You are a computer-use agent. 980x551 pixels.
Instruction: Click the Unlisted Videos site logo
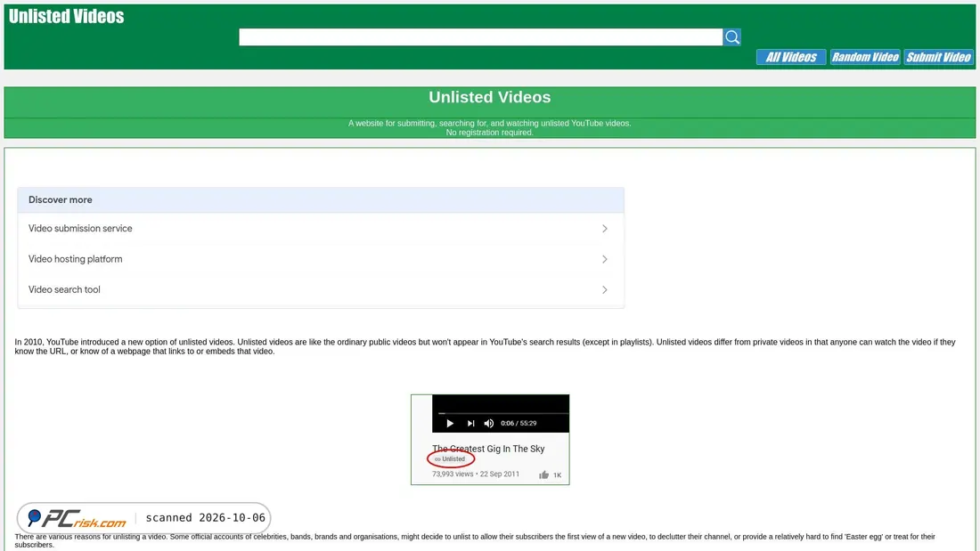tap(66, 16)
